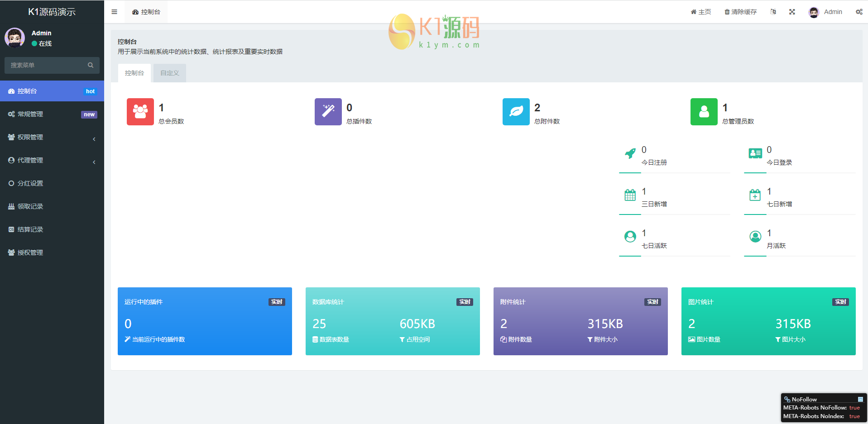Click the filter icon beside 图片大小
868x424 pixels.
pos(778,339)
